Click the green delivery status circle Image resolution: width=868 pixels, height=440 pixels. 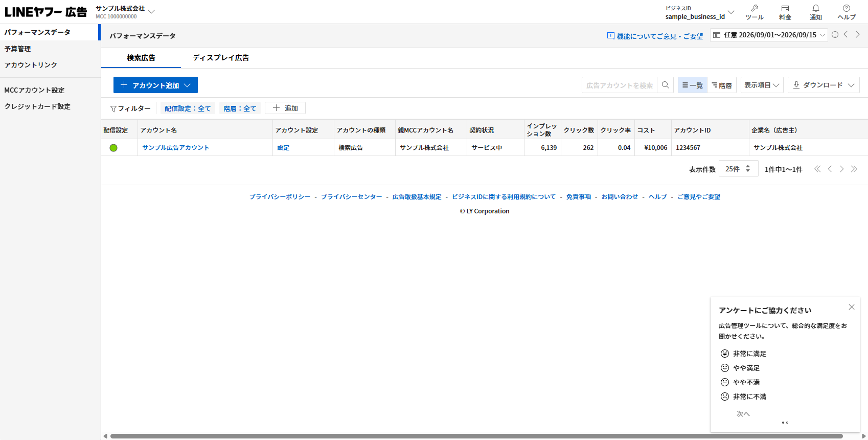click(x=113, y=148)
